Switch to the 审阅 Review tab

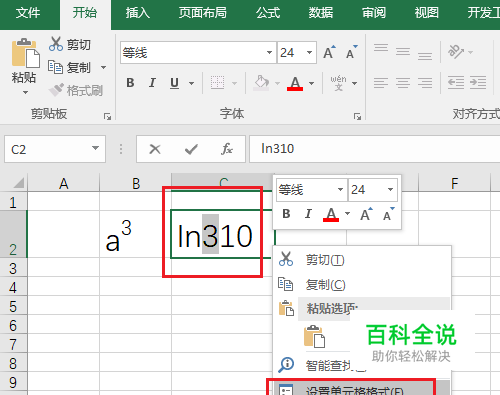pos(374,13)
